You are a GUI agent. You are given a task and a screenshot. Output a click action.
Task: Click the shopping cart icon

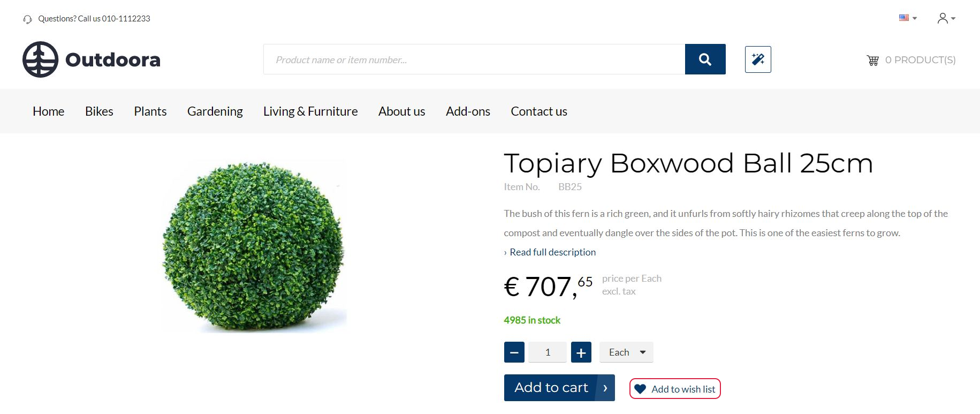(872, 60)
